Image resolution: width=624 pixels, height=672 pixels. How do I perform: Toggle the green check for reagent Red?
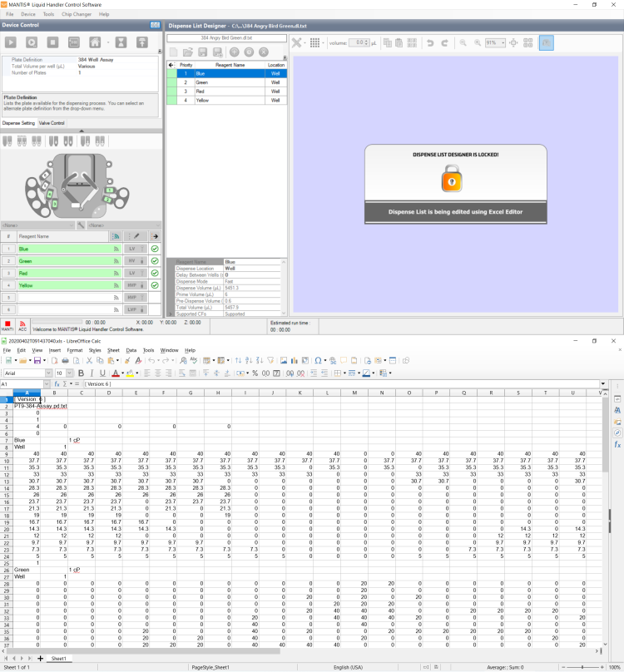pos(155,273)
